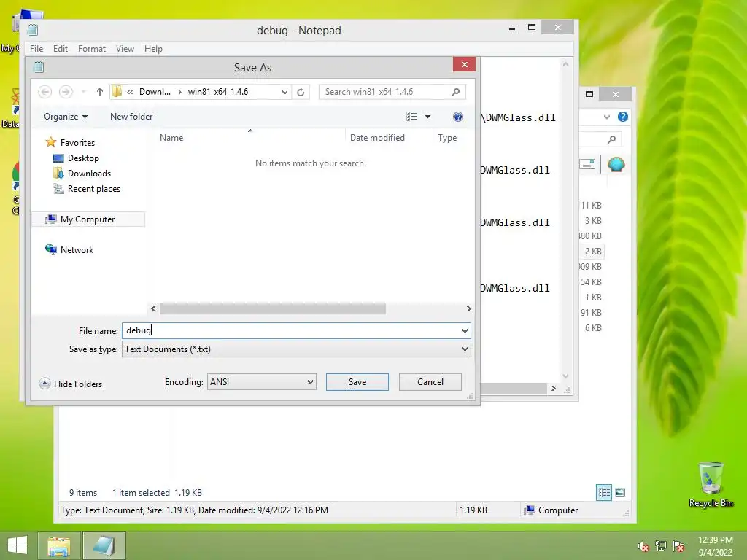Open recent locations dropdown next to Forward
The image size is (747, 560).
(83, 92)
